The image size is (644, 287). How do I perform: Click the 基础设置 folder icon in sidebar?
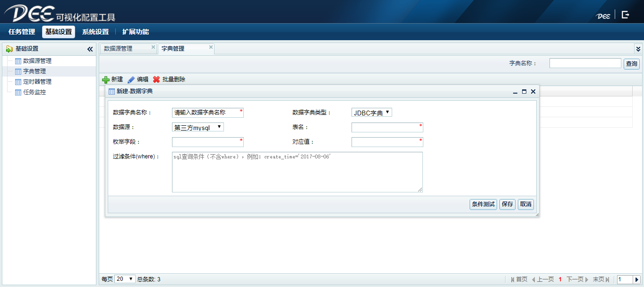pos(9,49)
